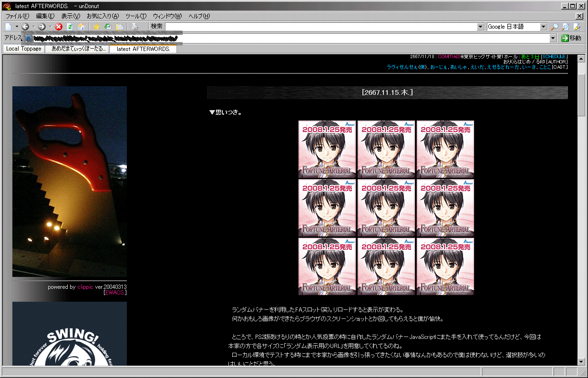Click the いーさ cast link
This screenshot has height=378, width=588.
tap(529, 67)
